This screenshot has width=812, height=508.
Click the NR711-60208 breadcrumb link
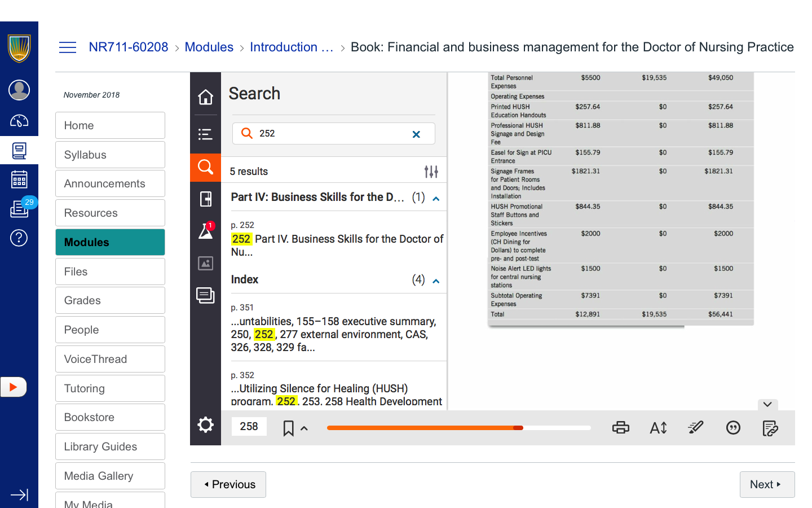129,47
